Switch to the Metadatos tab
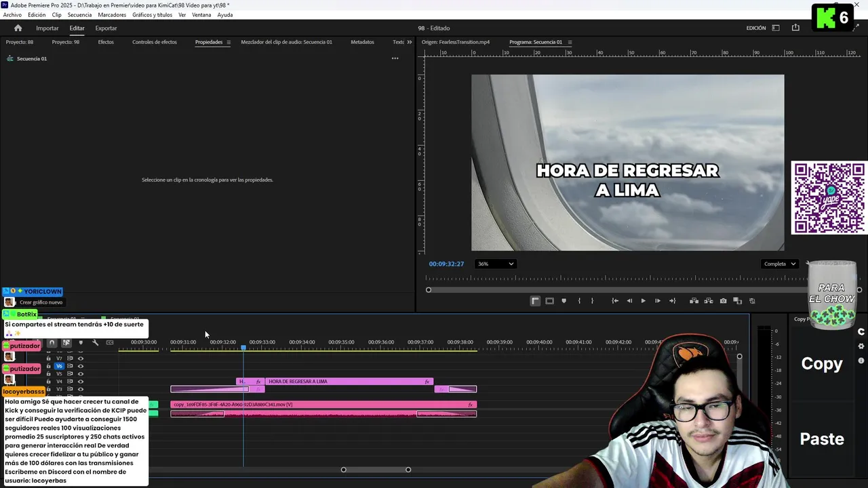Image resolution: width=868 pixels, height=488 pixels. (x=362, y=42)
